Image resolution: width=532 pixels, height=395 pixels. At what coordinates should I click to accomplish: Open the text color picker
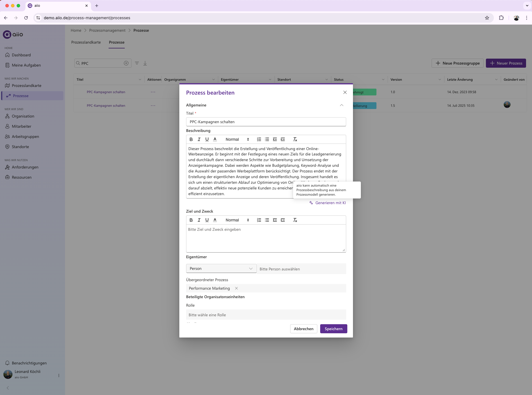[x=215, y=139]
